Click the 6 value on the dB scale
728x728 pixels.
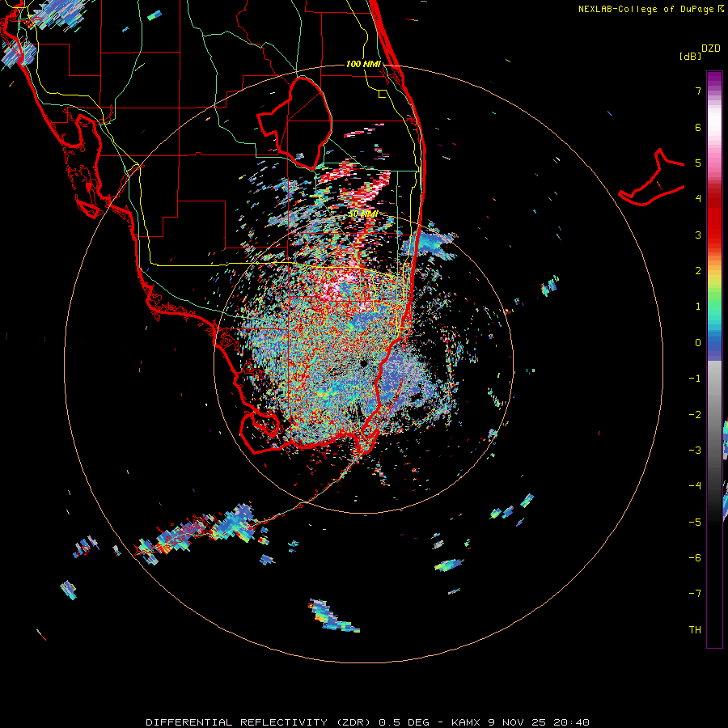pyautogui.click(x=698, y=127)
